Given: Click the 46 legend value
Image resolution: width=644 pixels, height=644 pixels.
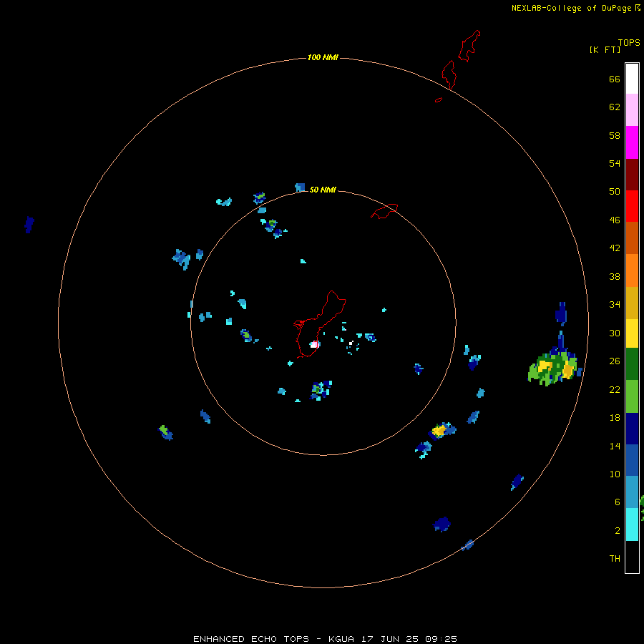Looking at the screenshot, I should click(615, 220).
